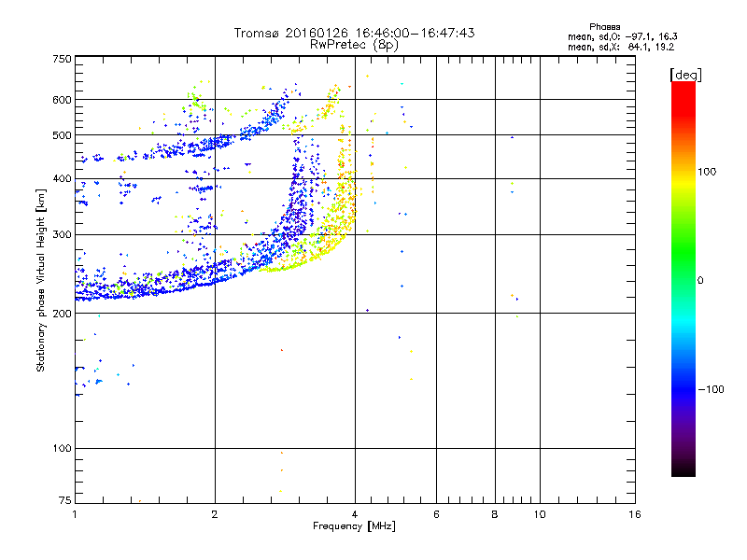This screenshot has width=747, height=560.
Task: Select the 'mean, sd,X: 84.1, 19.2' line
Action: (x=621, y=47)
